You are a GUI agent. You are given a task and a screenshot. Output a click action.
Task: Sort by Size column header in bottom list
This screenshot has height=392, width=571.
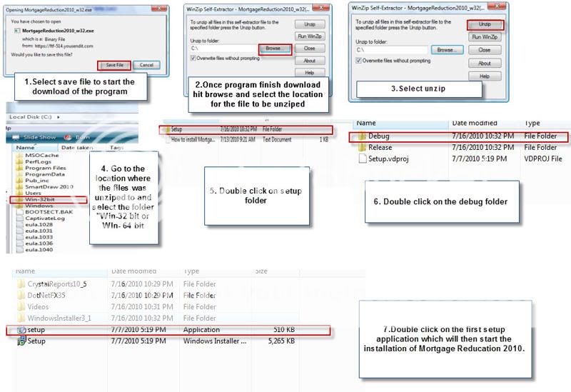pyautogui.click(x=261, y=271)
